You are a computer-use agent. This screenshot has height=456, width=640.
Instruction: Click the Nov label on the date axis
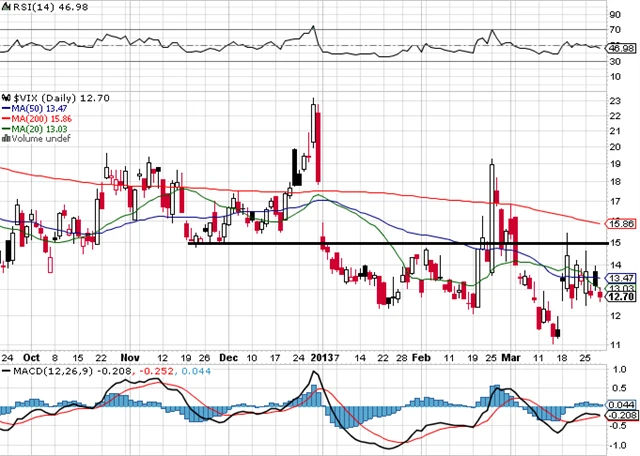click(132, 356)
